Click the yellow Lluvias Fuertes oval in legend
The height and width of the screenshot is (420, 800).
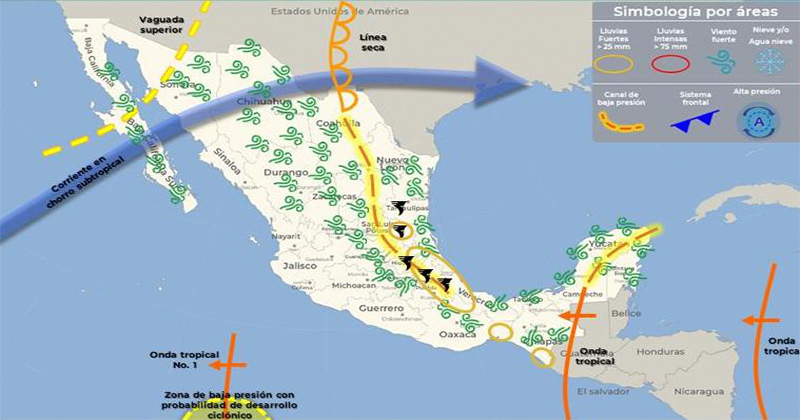(x=618, y=63)
